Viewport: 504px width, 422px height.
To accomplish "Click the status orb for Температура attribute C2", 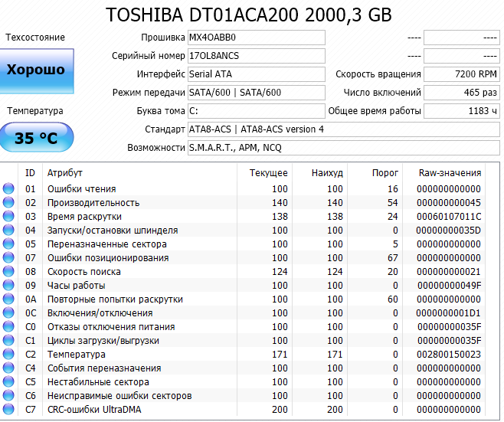I will pos(8,354).
